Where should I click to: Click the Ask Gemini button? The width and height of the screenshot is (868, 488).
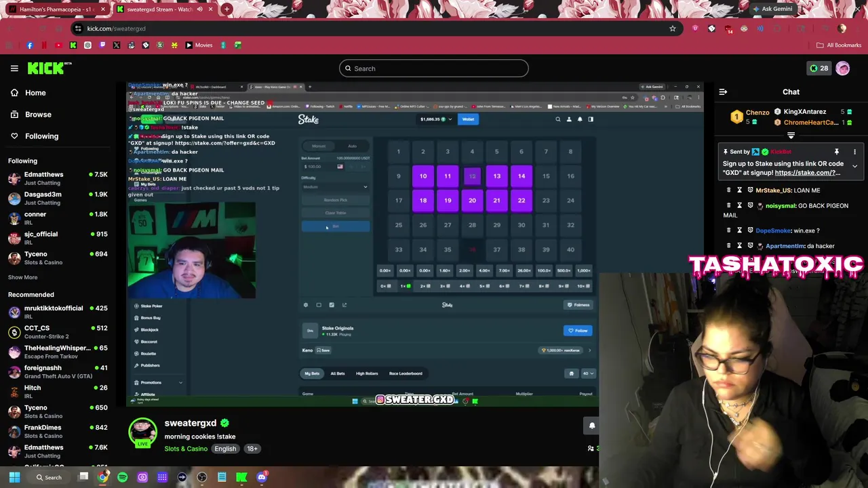(773, 9)
